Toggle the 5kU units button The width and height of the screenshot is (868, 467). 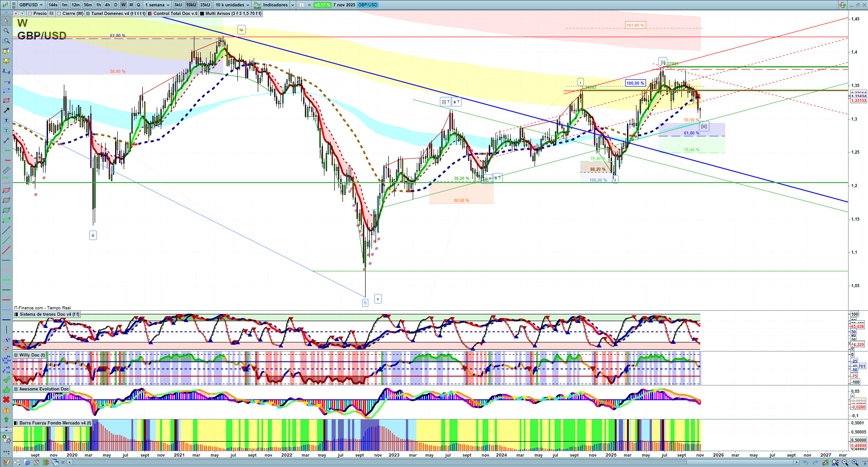coord(178,5)
